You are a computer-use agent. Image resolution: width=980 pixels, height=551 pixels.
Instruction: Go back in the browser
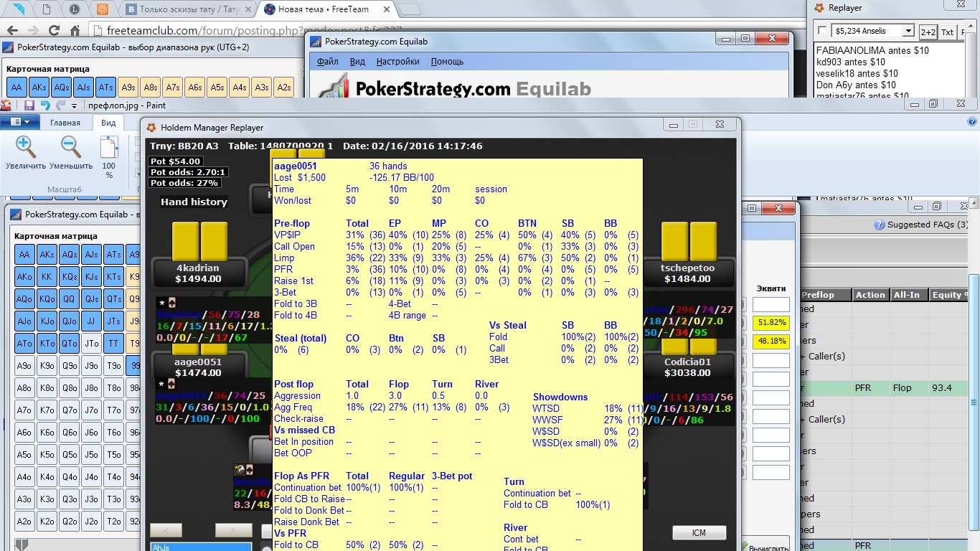(12, 31)
